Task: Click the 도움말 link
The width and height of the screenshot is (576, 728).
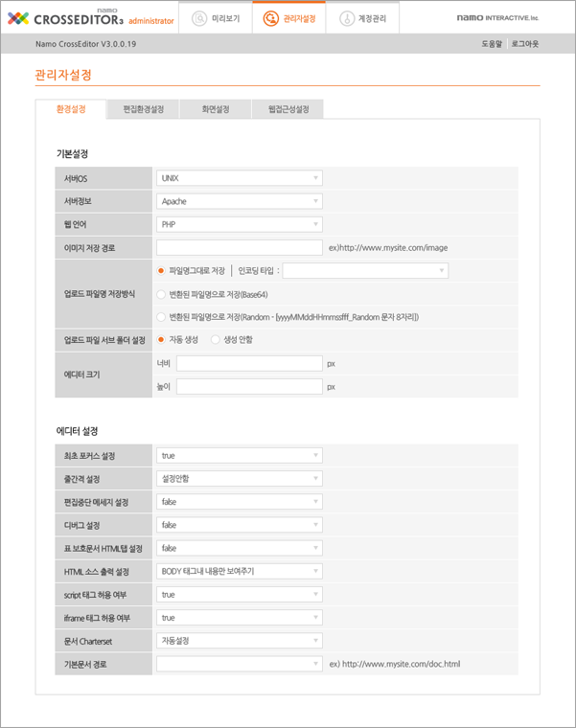Action: (x=492, y=44)
